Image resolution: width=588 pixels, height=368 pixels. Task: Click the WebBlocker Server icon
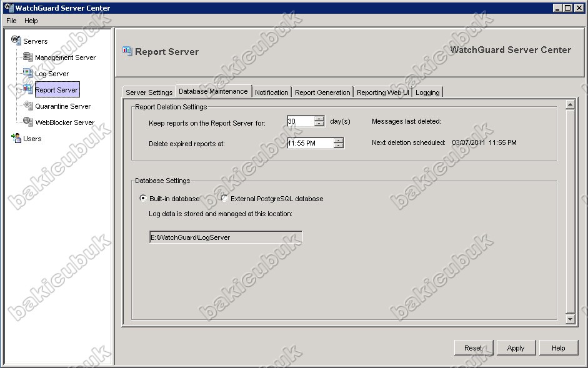[x=27, y=122]
